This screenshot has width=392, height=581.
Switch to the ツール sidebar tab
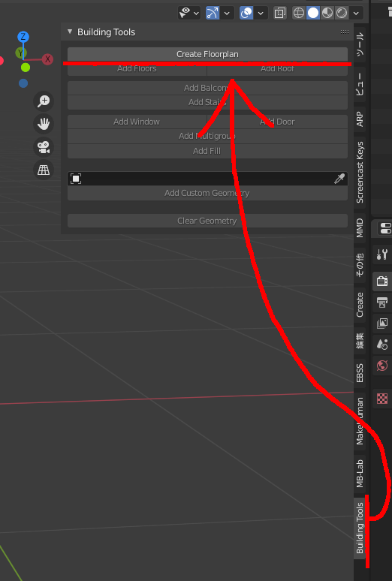[x=360, y=44]
